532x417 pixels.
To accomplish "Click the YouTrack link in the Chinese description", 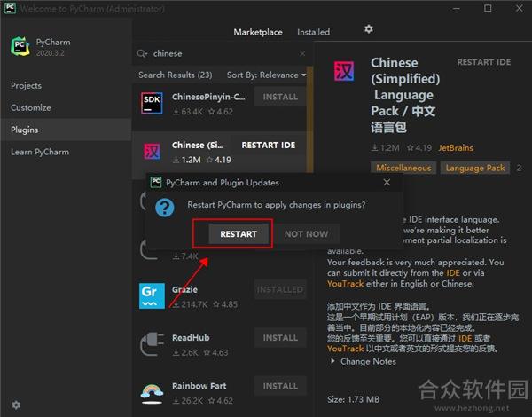I will tap(346, 349).
